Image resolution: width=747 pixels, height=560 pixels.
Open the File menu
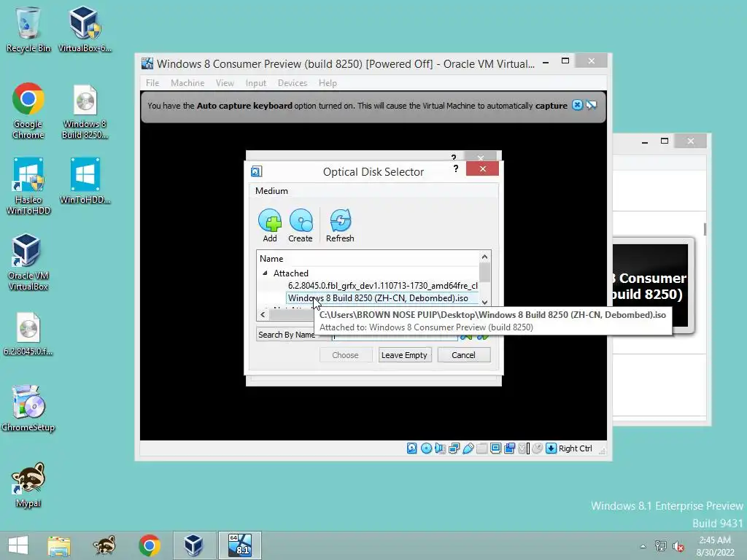[152, 83]
